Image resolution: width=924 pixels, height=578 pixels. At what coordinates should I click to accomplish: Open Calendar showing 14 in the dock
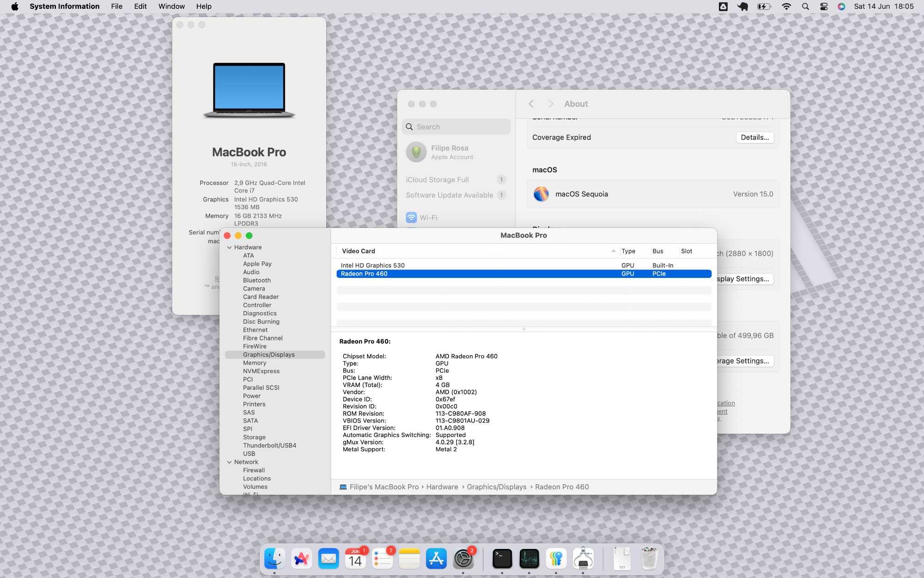pyautogui.click(x=355, y=559)
